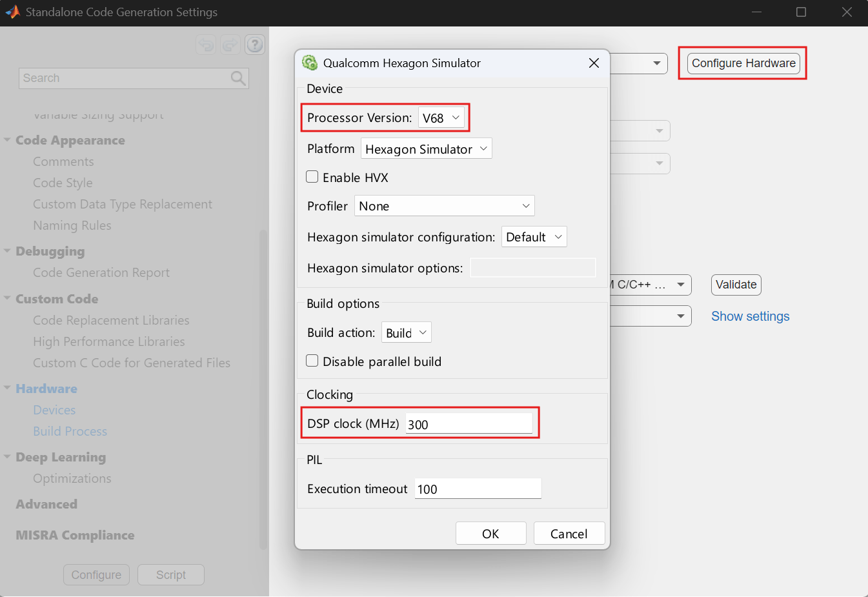Click the Configure Hardware button
Screen dimensions: 868x597
point(743,63)
